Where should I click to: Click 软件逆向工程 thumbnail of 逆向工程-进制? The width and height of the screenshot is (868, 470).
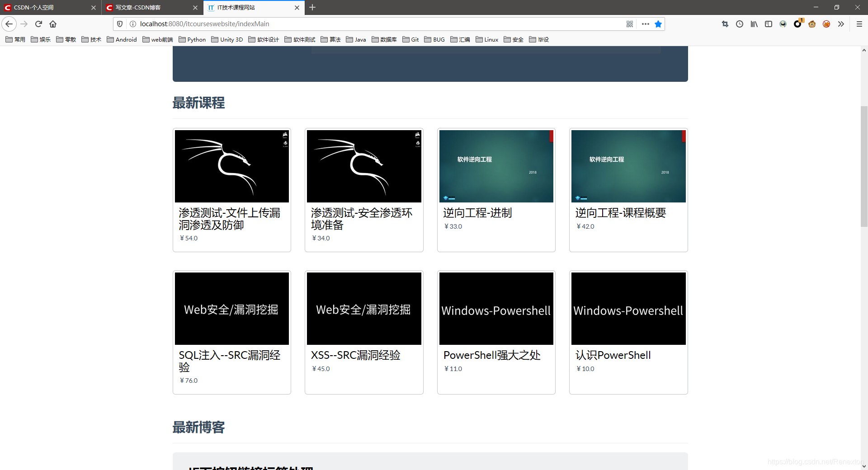pyautogui.click(x=496, y=166)
